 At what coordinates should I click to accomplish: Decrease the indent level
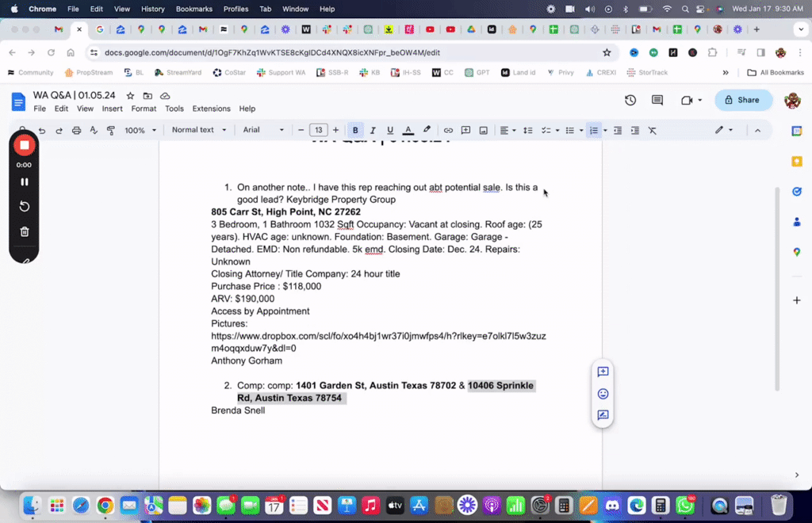pyautogui.click(x=618, y=131)
